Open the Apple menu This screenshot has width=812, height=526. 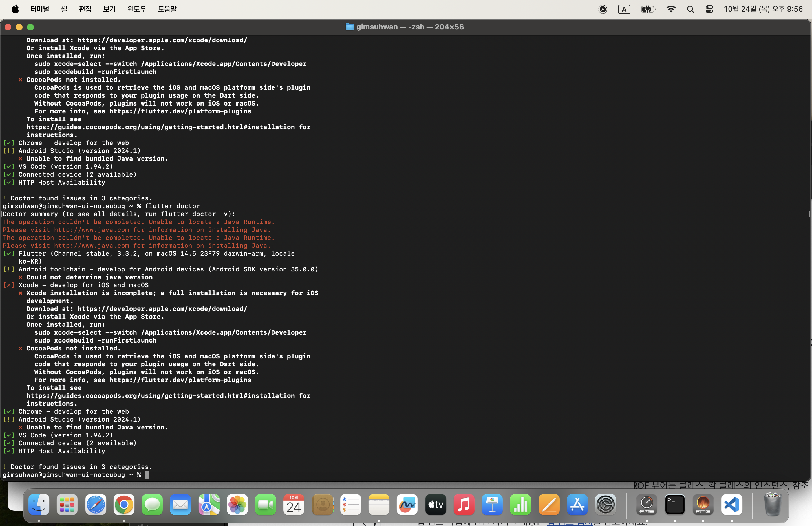[15, 9]
